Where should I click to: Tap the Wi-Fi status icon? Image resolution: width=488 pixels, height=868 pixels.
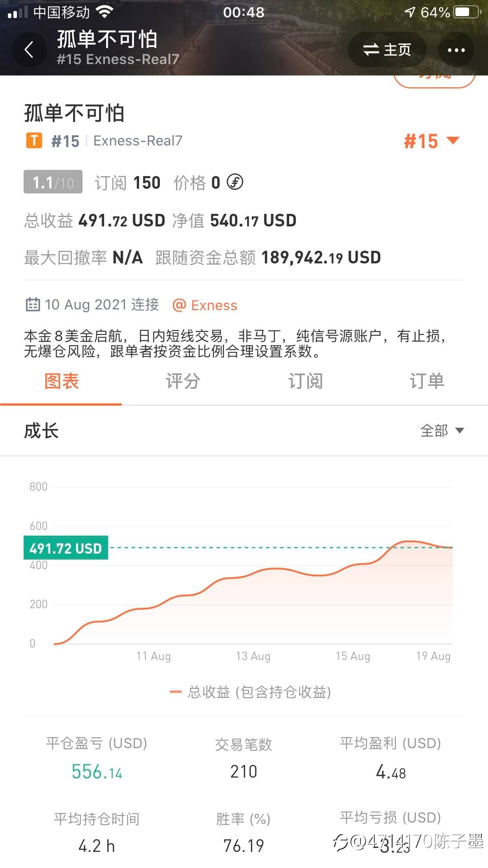(x=105, y=12)
